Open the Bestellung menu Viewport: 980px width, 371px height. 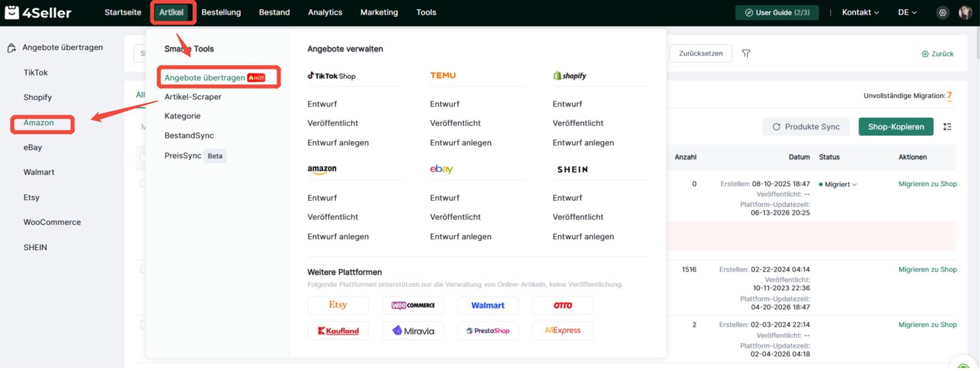[x=221, y=13]
